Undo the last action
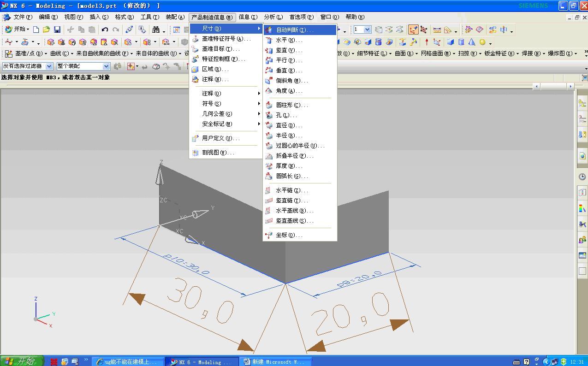The height and width of the screenshot is (366, 588). 105,30
